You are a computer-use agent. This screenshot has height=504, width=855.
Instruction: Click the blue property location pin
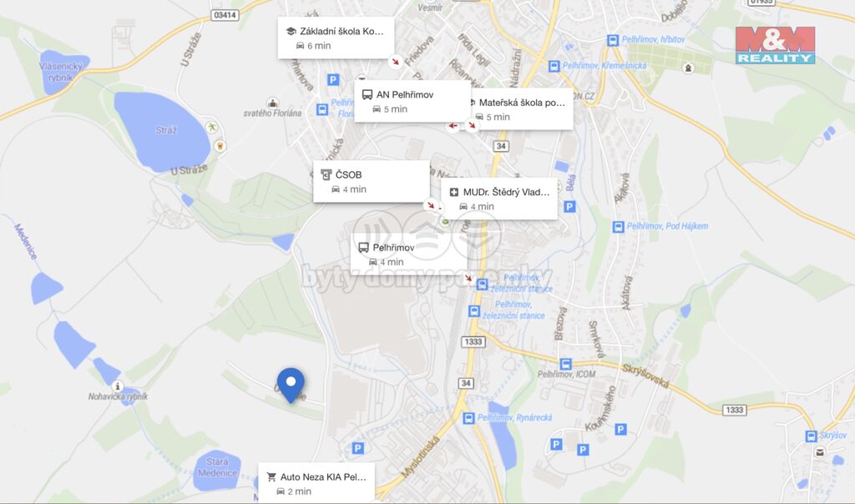[291, 386]
